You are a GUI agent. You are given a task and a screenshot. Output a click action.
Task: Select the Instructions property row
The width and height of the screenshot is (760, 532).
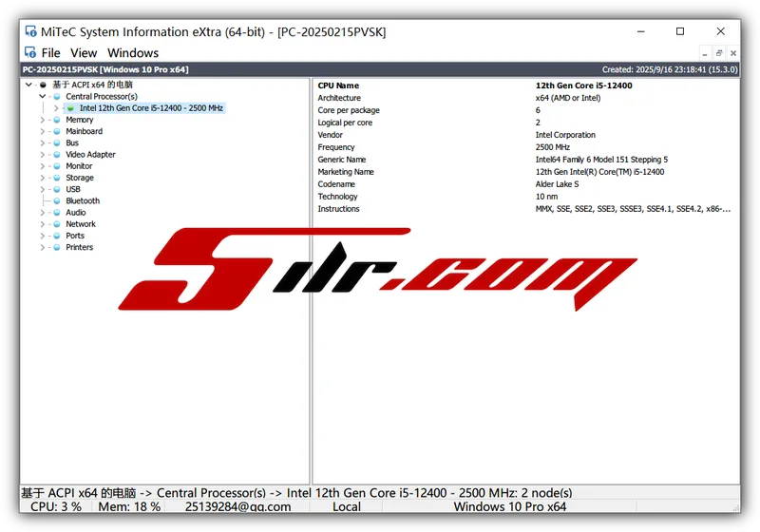click(526, 209)
